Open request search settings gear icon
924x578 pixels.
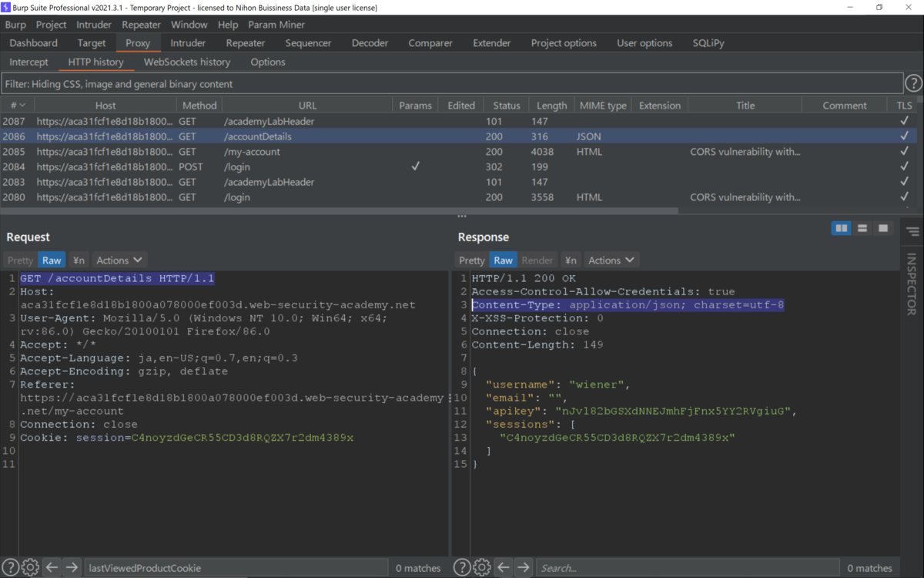[x=31, y=568]
